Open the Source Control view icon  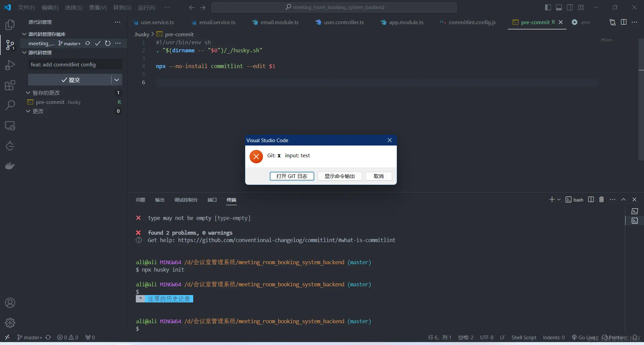[10, 45]
